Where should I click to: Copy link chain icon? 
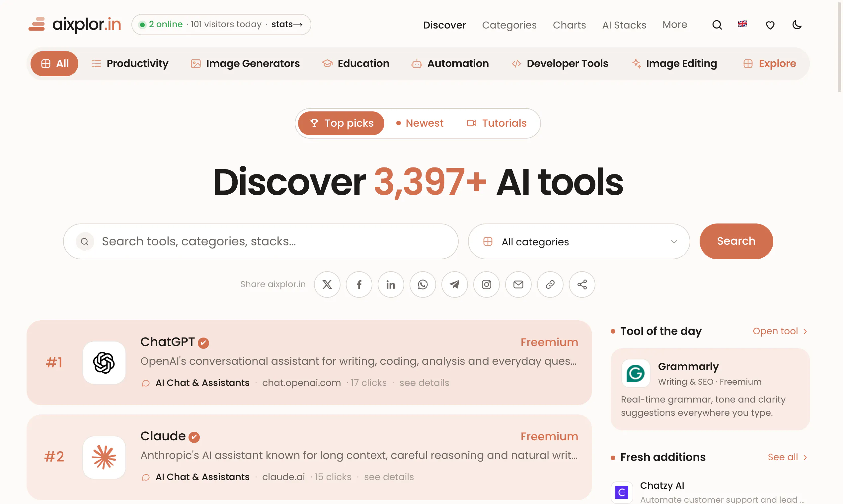(x=550, y=284)
